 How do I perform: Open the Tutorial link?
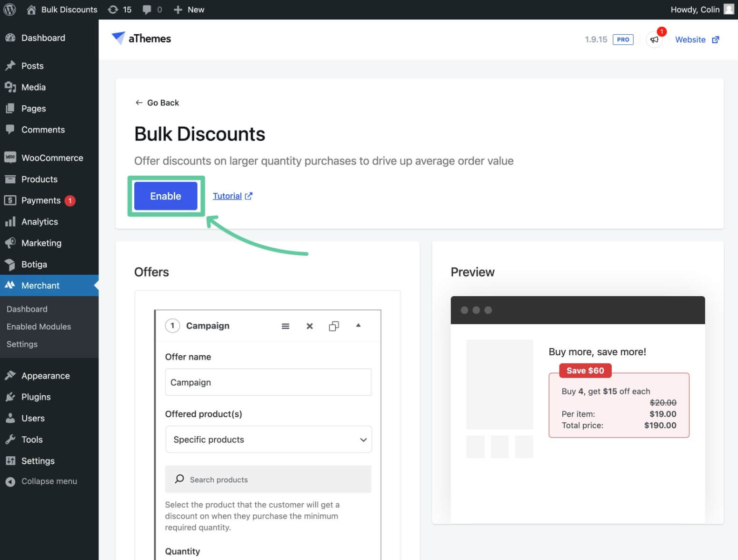pos(227,196)
